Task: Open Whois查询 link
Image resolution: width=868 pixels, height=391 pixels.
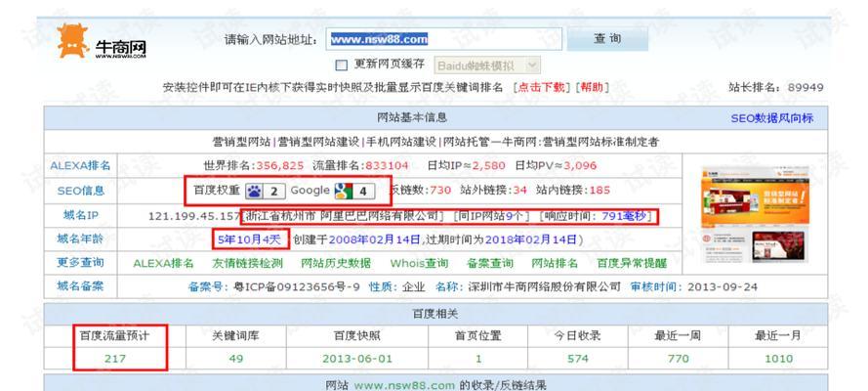Action: (x=419, y=263)
